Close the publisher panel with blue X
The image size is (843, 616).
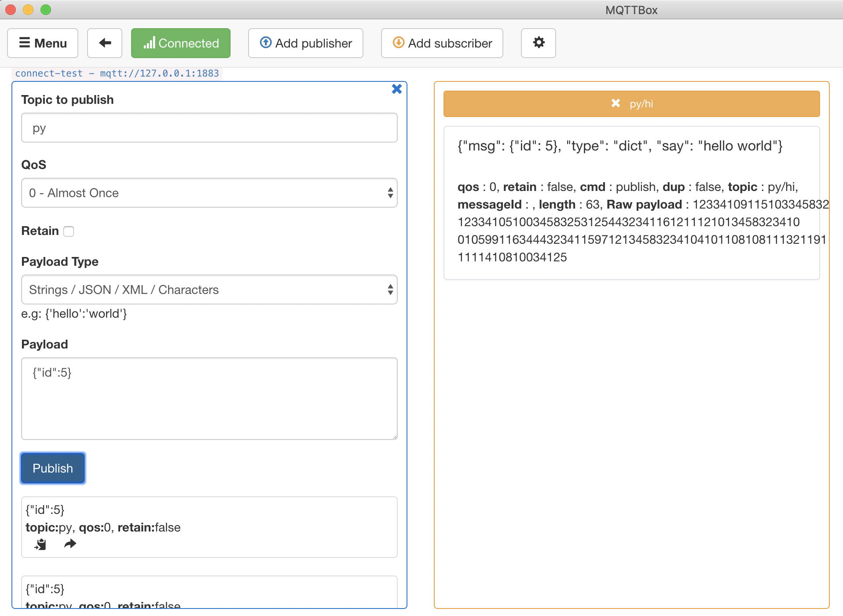(397, 89)
